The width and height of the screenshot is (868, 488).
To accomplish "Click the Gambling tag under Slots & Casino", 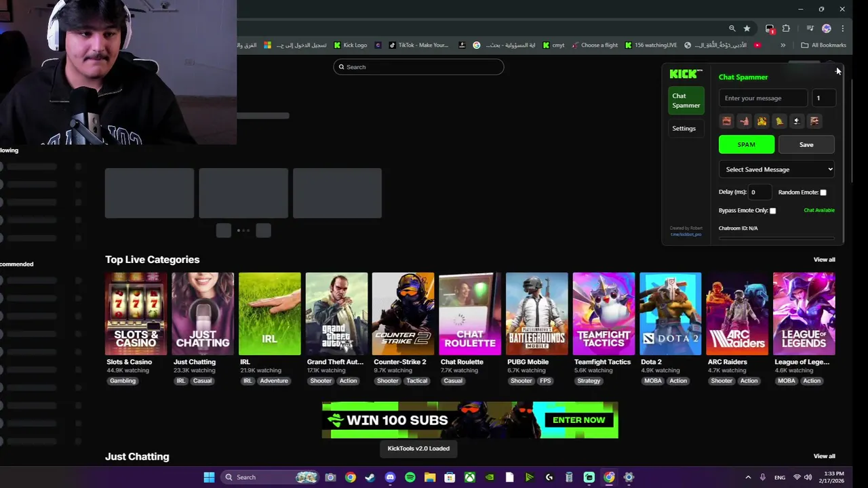I will pos(123,381).
